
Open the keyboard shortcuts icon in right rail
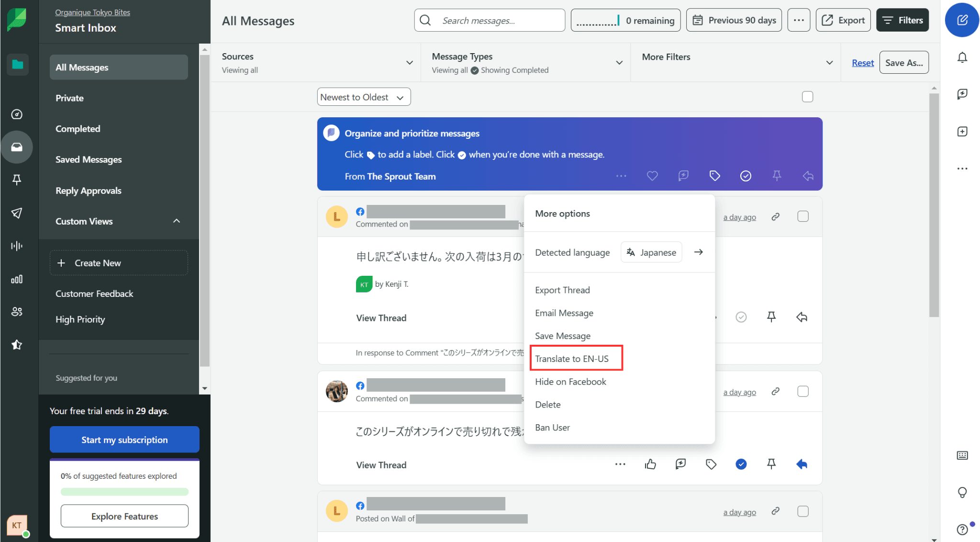[962, 455]
